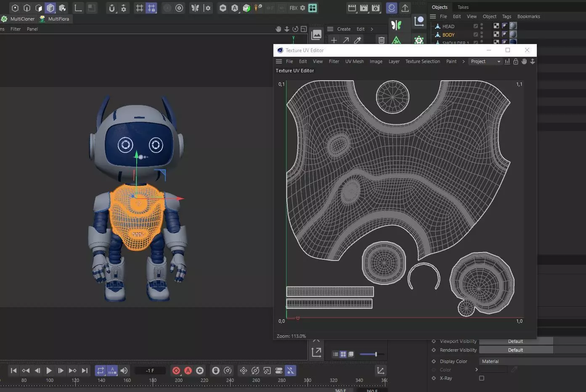Click timeline ruler at frame 200
The image size is (586, 392).
coord(178,381)
